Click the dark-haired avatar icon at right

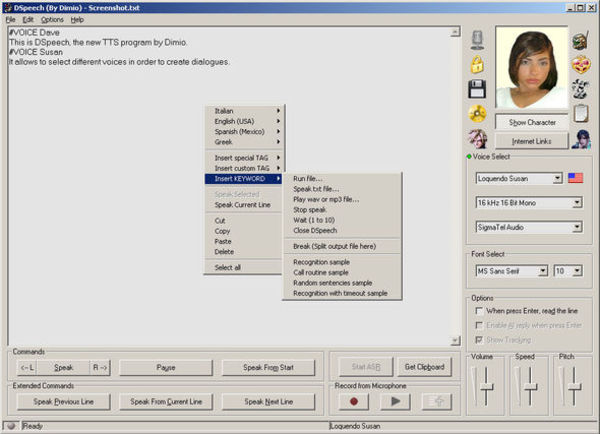click(581, 139)
